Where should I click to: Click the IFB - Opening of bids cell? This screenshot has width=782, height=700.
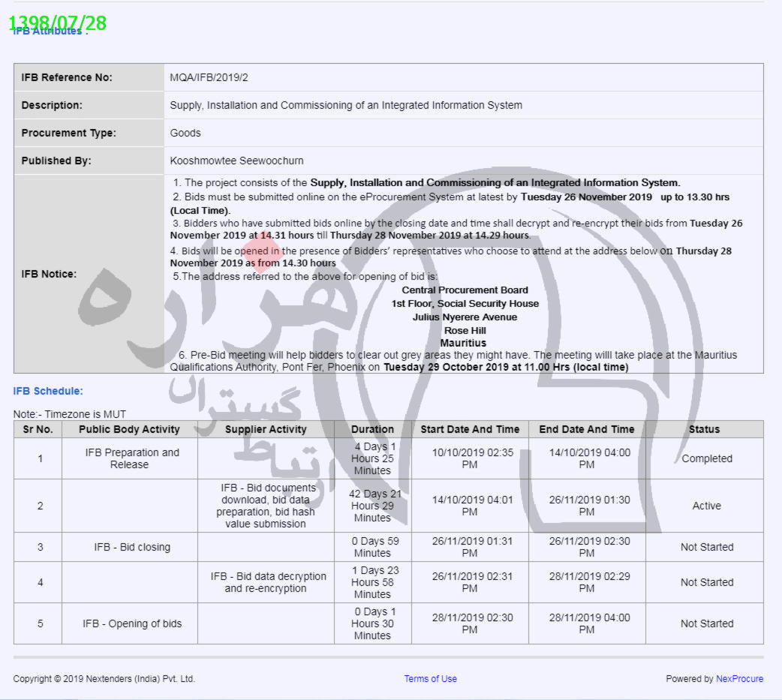(x=132, y=623)
